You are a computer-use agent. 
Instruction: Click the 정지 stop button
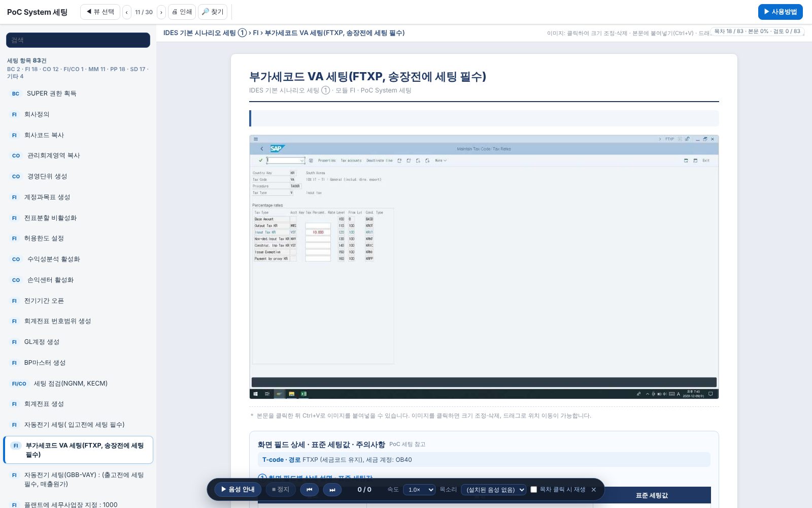pos(281,489)
